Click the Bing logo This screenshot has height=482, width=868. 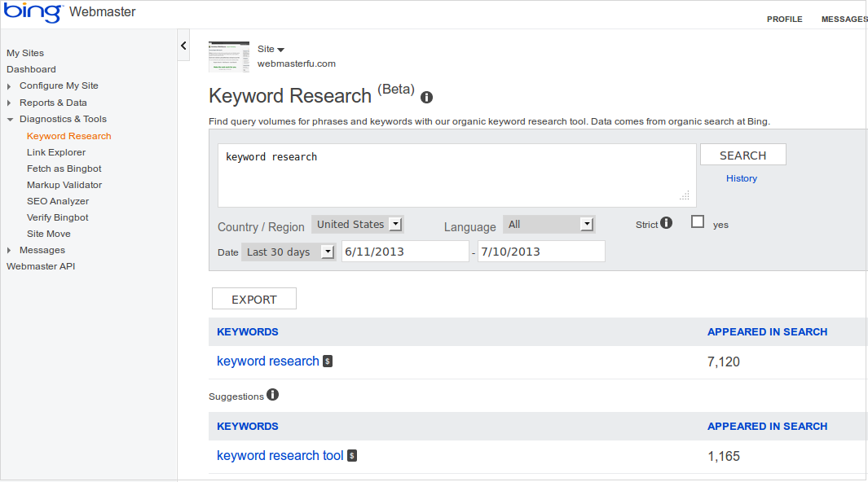pos(33,13)
